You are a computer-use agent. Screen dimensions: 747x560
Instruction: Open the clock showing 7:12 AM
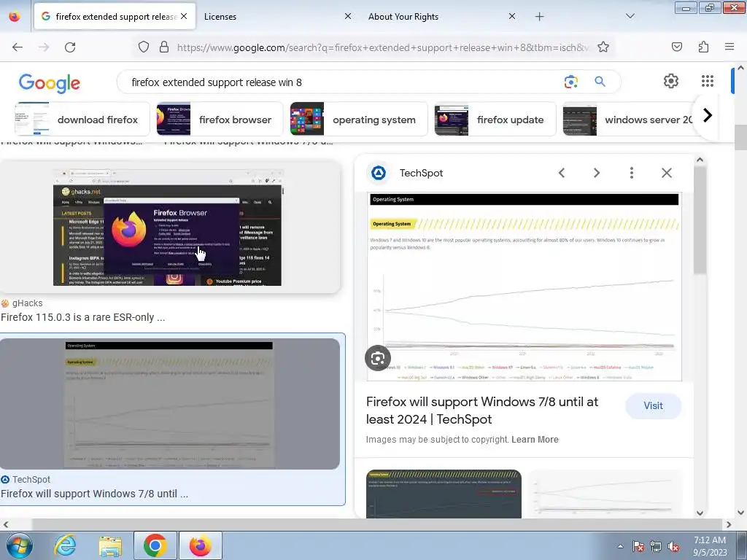coord(710,546)
